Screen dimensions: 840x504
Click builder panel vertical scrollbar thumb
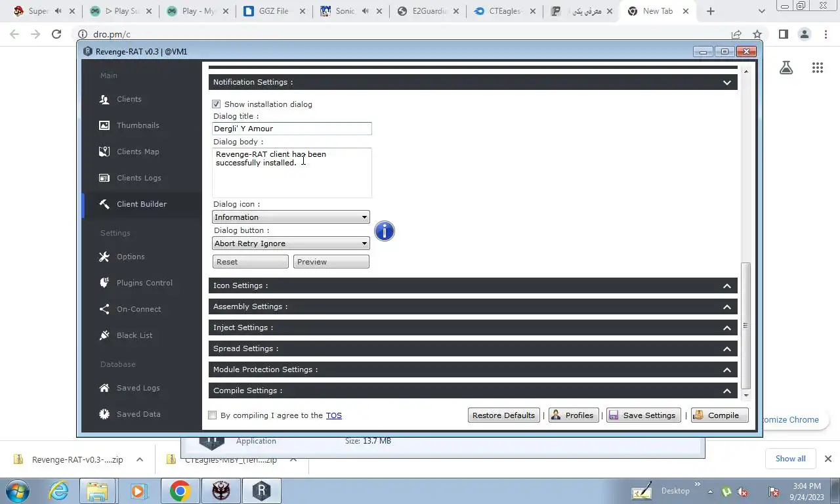tap(745, 325)
